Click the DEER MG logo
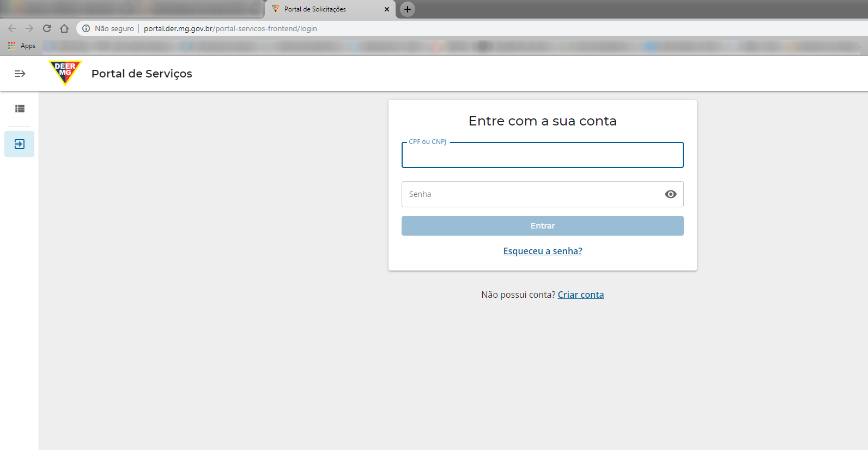The width and height of the screenshot is (868, 450). click(65, 73)
